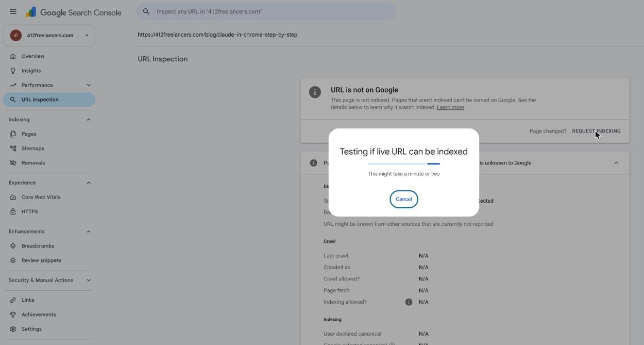Screen dimensions: 644x345
Task: Click the 'Page changed?' text
Action: point(548,131)
